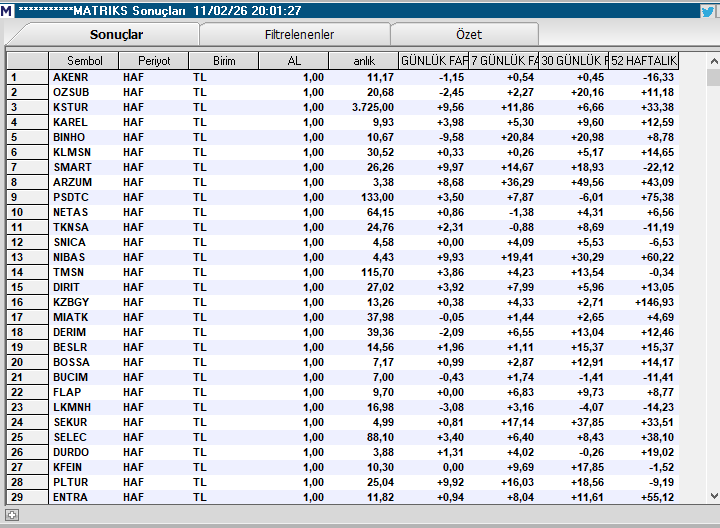
Task: Click the scrollbar up arrow
Action: coord(714,61)
